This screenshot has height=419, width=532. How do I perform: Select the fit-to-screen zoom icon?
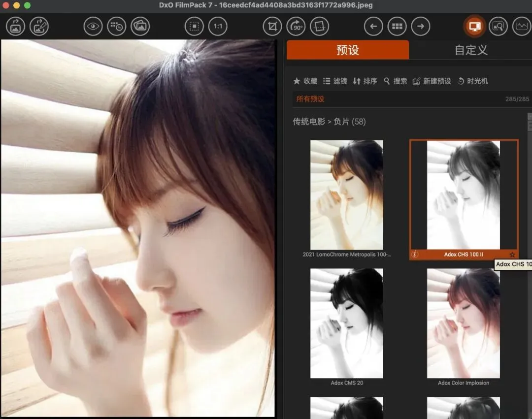click(x=194, y=26)
